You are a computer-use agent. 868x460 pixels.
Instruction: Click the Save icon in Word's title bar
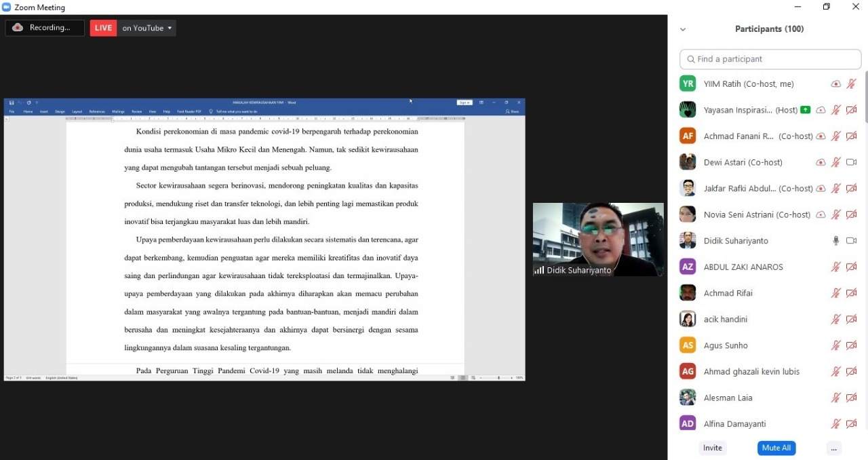[12, 102]
